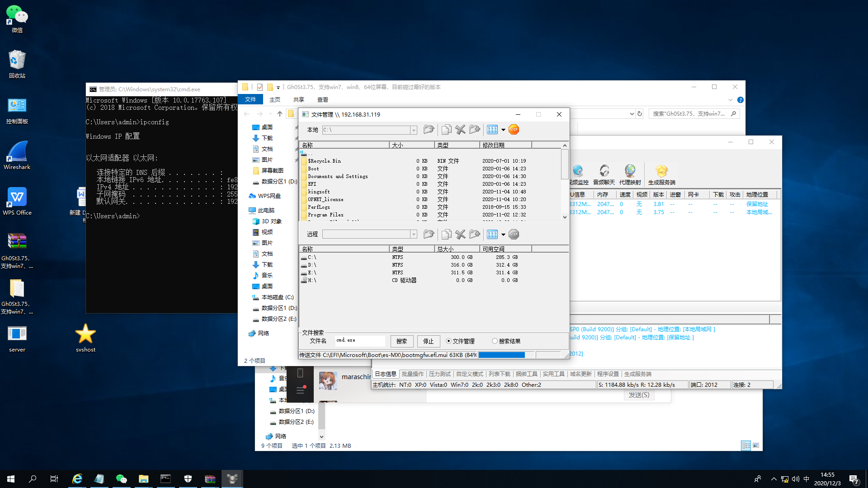
Task: Click the remote copy file icon
Action: point(446,234)
